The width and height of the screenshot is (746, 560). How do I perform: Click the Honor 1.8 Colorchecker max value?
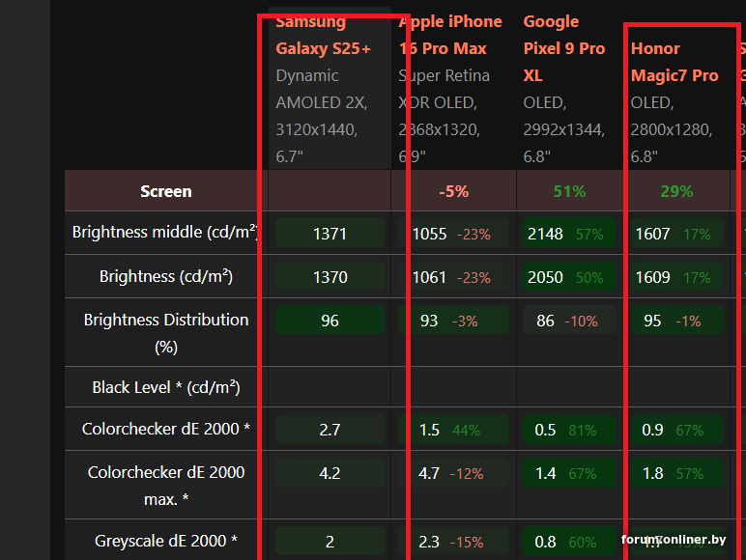tap(652, 473)
